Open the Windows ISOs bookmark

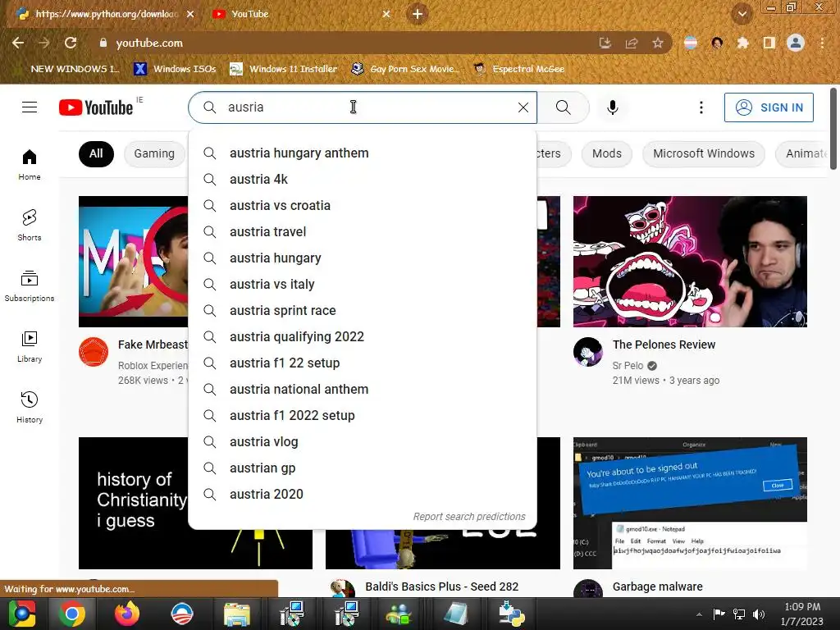coord(176,69)
